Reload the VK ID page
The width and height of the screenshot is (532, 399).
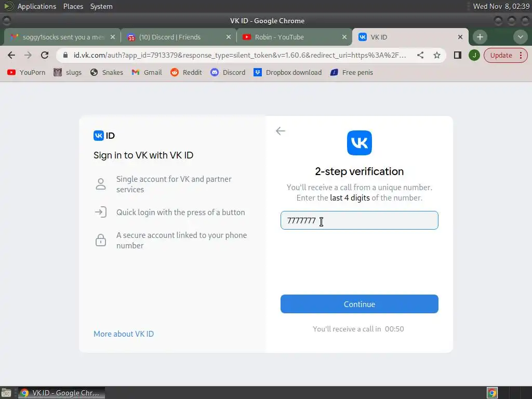[45, 55]
